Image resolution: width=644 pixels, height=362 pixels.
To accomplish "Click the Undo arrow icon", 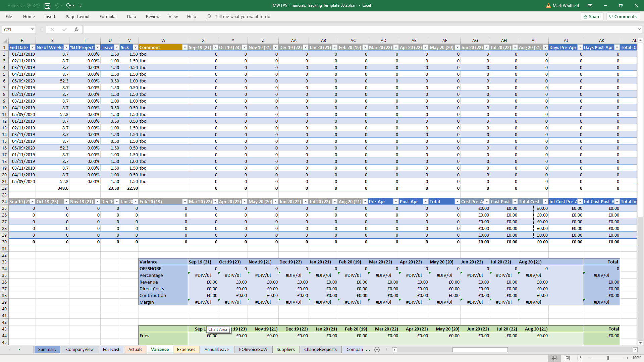I will [57, 6].
